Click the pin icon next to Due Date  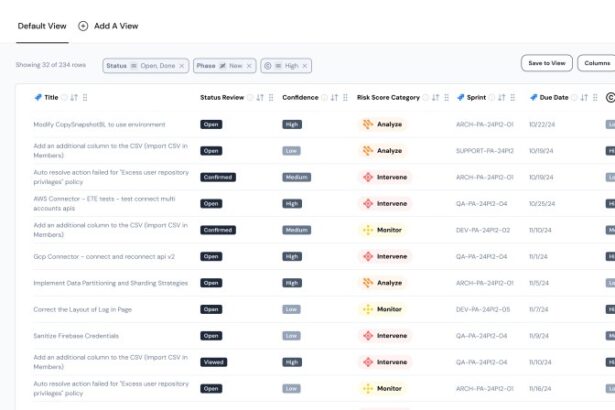pyautogui.click(x=533, y=97)
